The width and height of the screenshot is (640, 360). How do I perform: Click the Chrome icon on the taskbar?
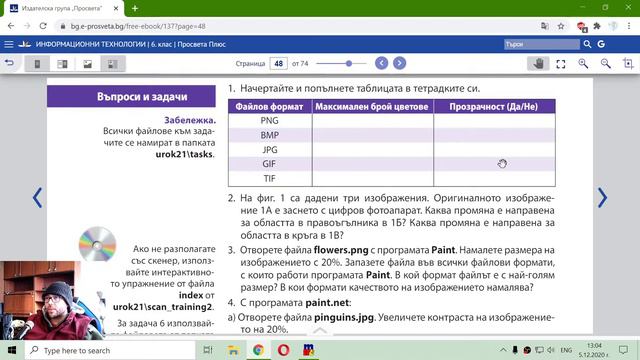pos(258,350)
